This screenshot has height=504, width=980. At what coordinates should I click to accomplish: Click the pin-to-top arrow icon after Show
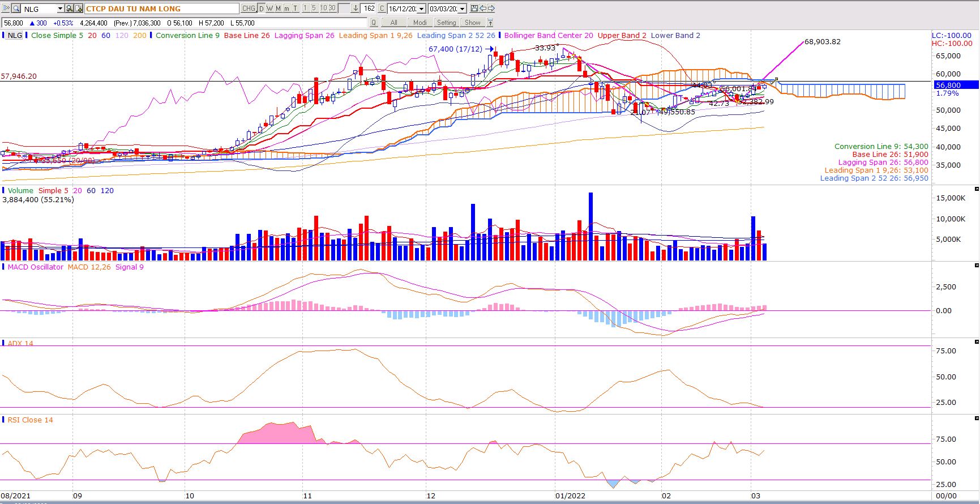pyautogui.click(x=490, y=23)
